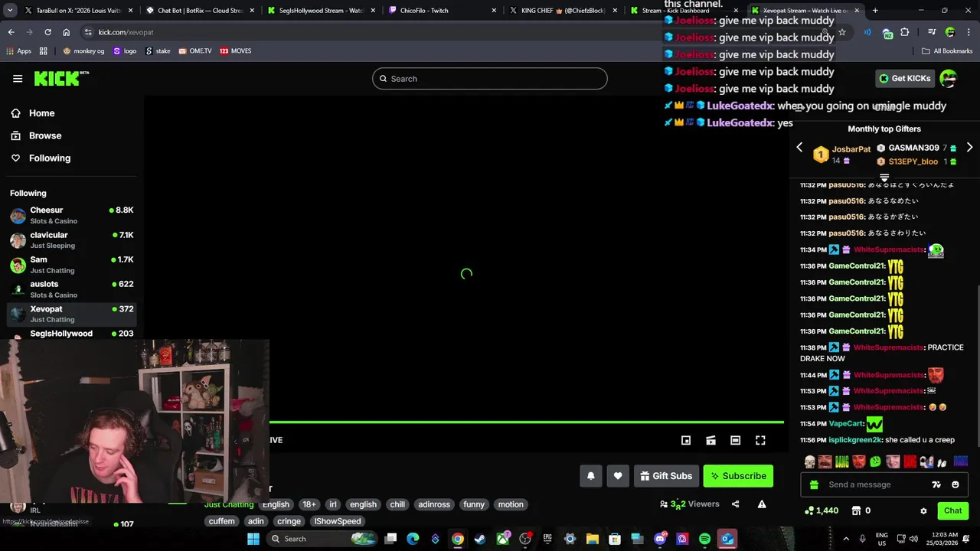Toggle the microphone icon in system tray

pos(863,539)
